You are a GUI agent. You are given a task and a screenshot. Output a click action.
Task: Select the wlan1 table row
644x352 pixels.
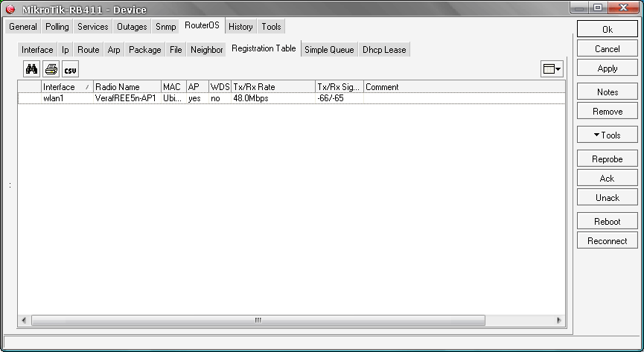(x=291, y=98)
